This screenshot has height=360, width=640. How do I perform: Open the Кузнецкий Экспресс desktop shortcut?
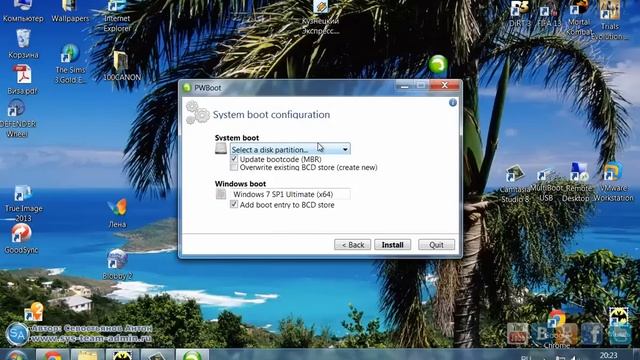point(321,17)
